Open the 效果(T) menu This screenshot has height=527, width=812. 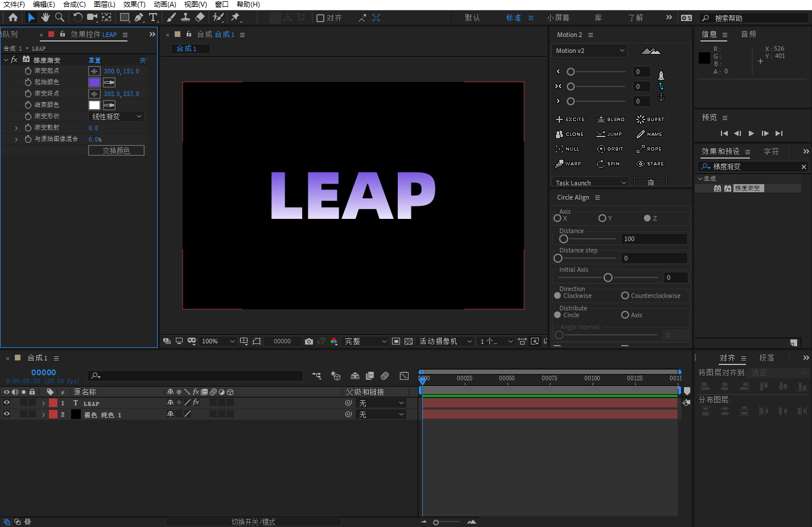coord(134,5)
